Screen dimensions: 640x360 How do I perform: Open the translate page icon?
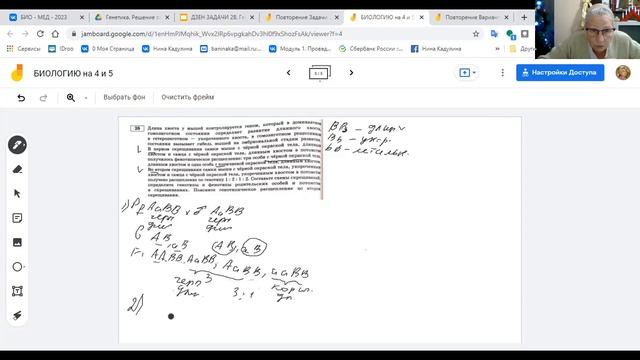click(x=494, y=34)
